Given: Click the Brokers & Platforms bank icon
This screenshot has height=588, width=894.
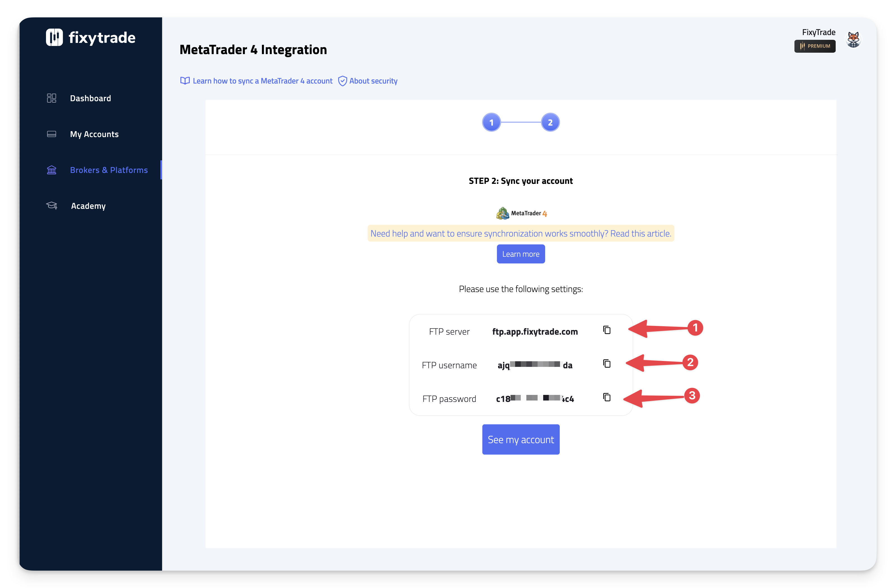Looking at the screenshot, I should tap(52, 170).
